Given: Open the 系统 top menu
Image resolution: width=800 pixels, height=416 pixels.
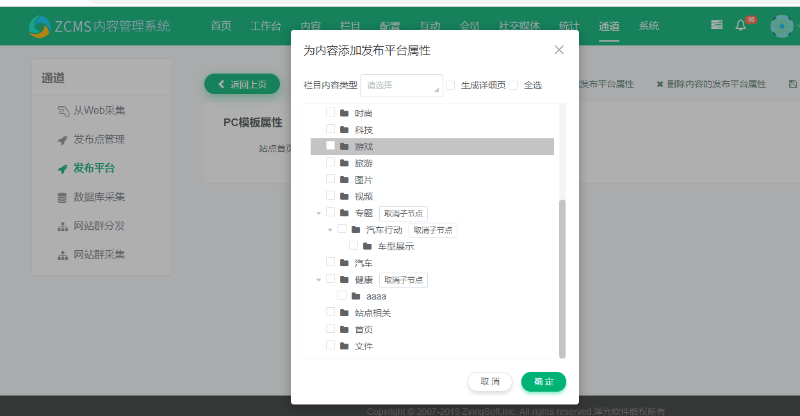Looking at the screenshot, I should pyautogui.click(x=649, y=26).
